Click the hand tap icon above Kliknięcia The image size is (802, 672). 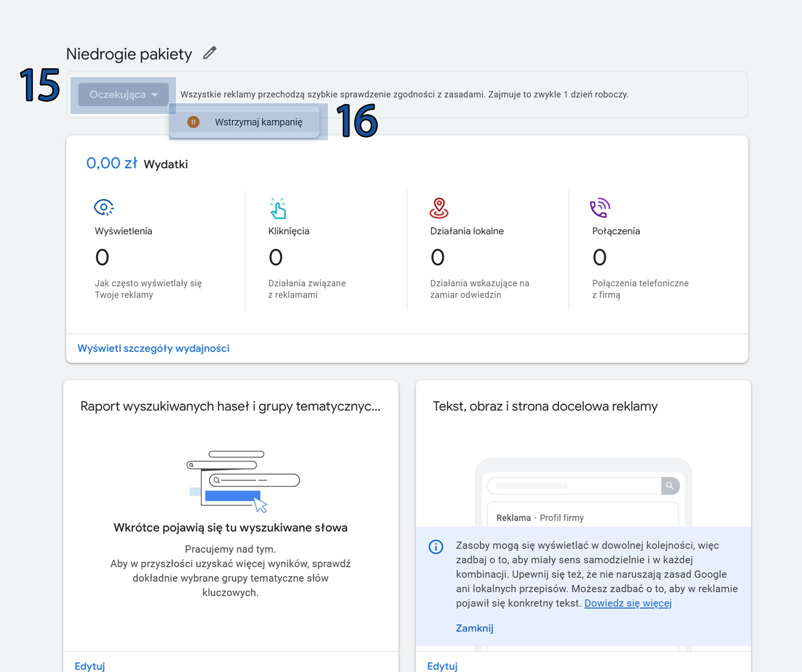coord(278,208)
